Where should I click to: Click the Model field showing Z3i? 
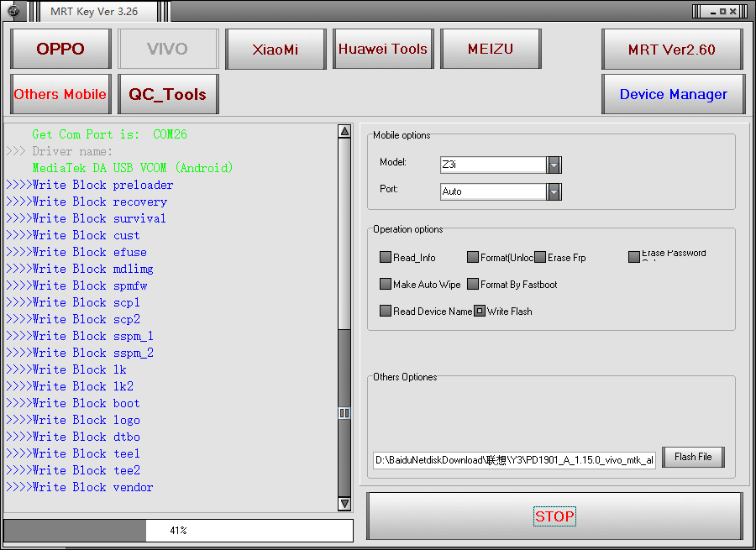493,165
